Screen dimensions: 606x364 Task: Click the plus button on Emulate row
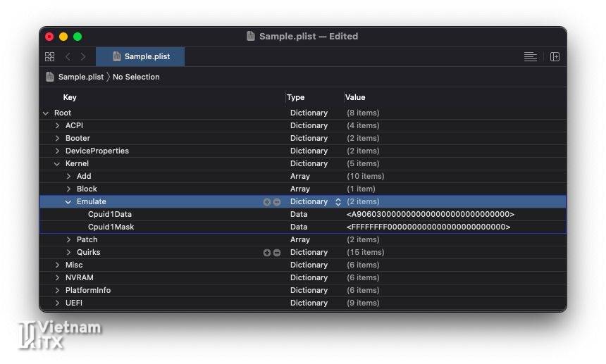point(267,202)
